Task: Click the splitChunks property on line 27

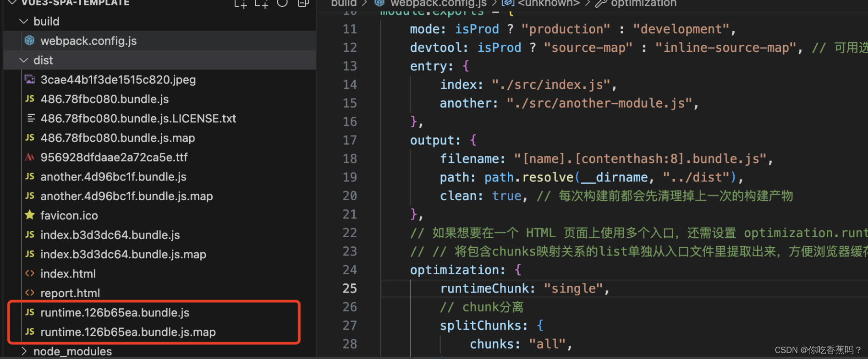Action: click(x=480, y=326)
